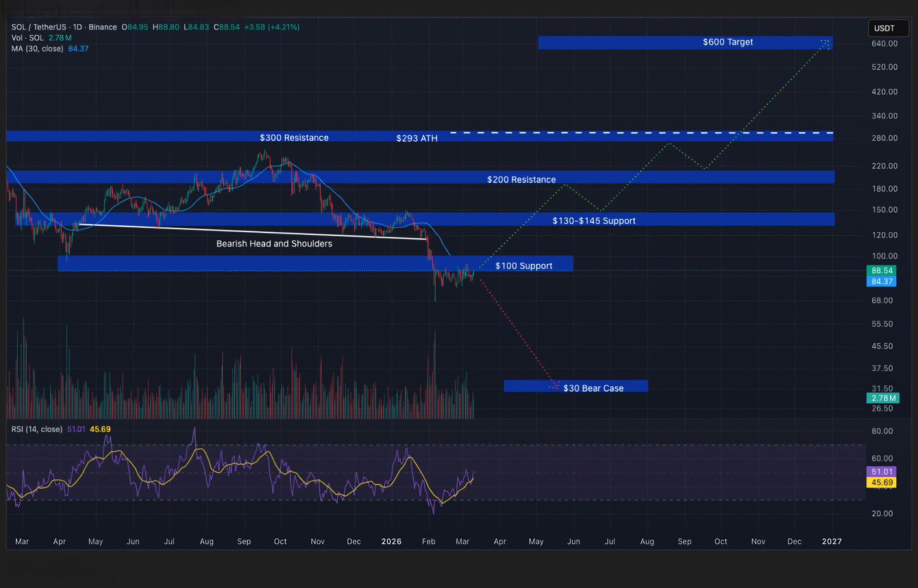Click the $600 Target zone label
Screen dimensions: 918x588
coord(727,42)
